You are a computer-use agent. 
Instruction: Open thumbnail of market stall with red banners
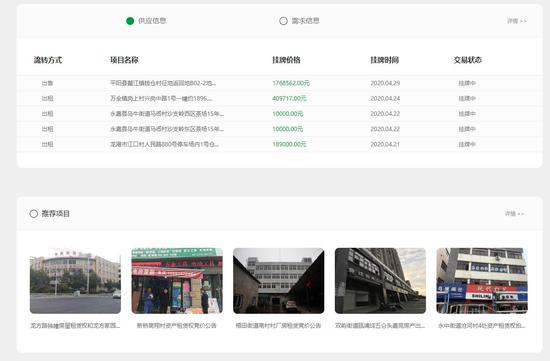pyautogui.click(x=177, y=281)
